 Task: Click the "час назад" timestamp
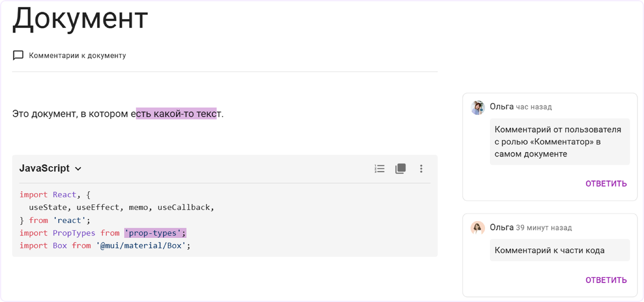534,107
